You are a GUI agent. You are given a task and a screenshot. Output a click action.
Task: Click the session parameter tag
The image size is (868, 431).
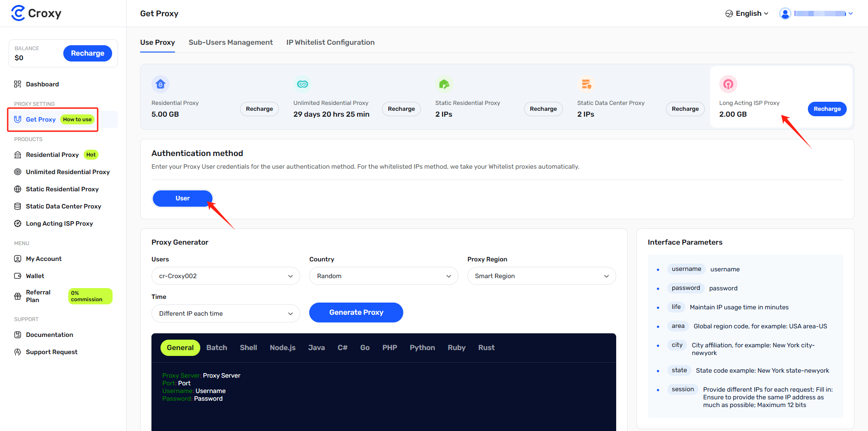tap(683, 389)
